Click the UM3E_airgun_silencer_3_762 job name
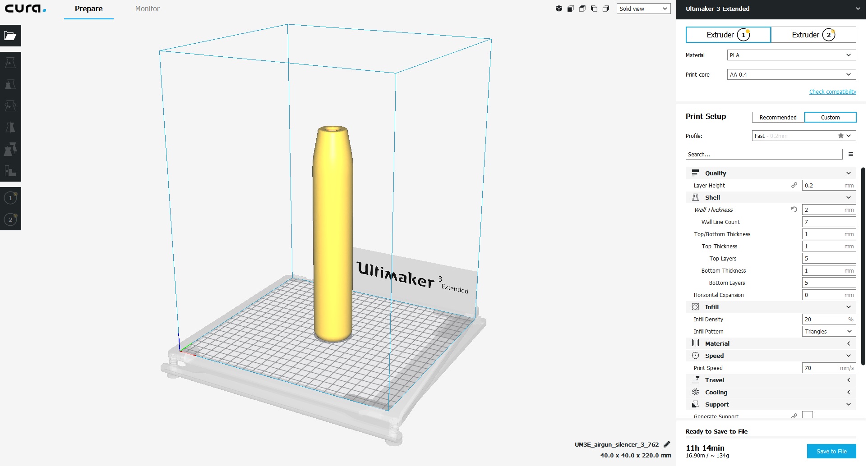Viewport: 868px width, 466px height. (x=616, y=444)
